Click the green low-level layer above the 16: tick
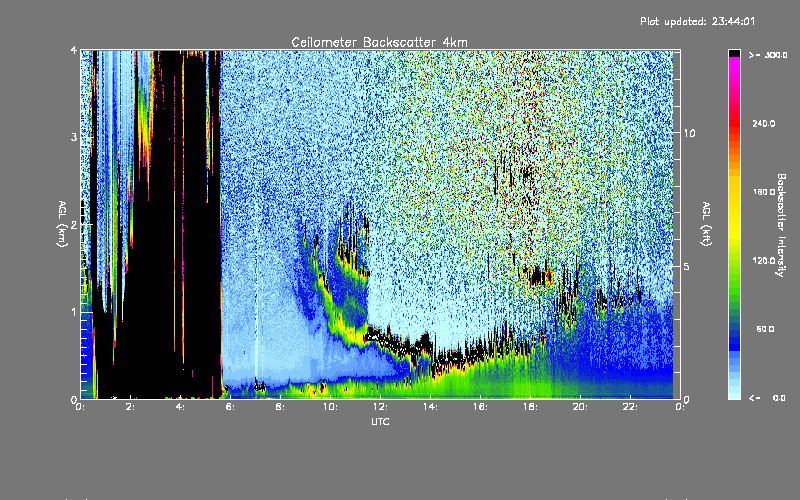 (481, 380)
